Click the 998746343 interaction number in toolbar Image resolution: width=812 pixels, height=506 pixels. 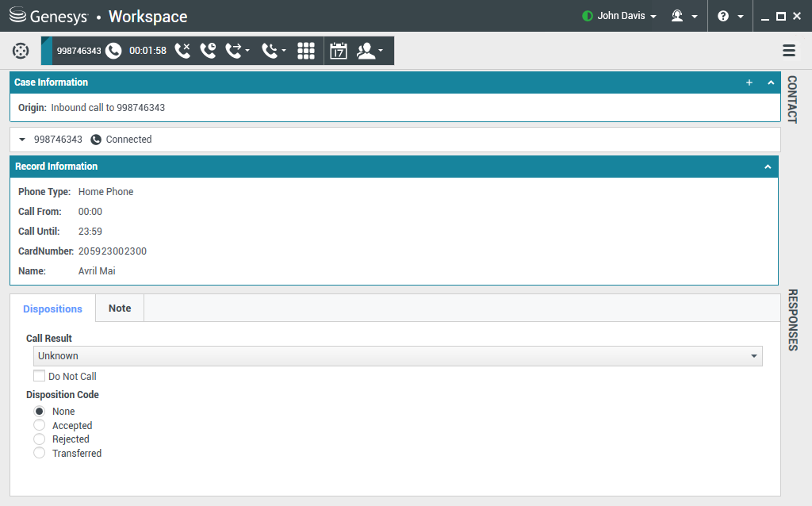pyautogui.click(x=79, y=51)
